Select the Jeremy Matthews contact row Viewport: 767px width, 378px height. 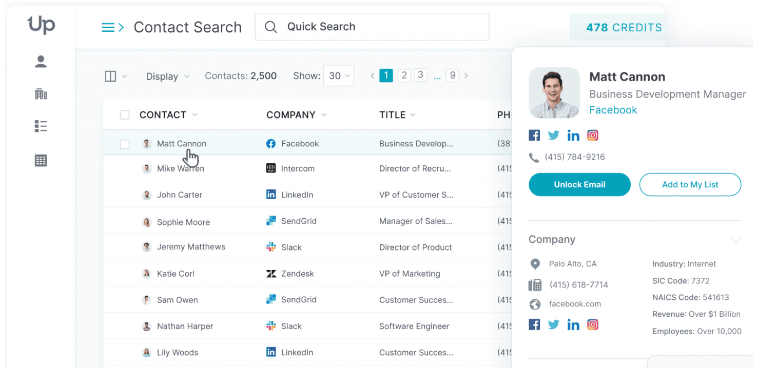[307, 247]
